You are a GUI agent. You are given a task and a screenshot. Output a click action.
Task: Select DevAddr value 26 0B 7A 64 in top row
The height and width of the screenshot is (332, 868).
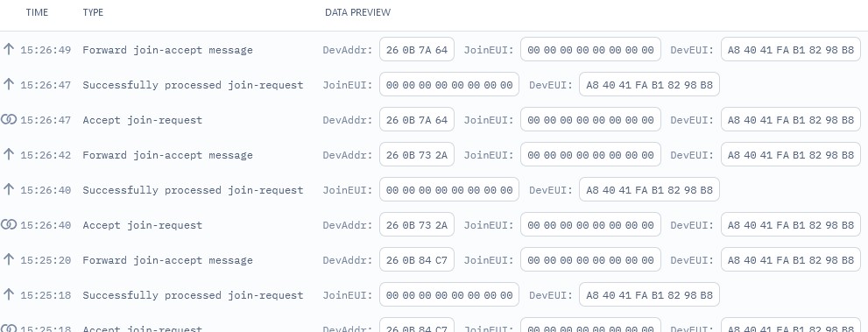pyautogui.click(x=417, y=50)
